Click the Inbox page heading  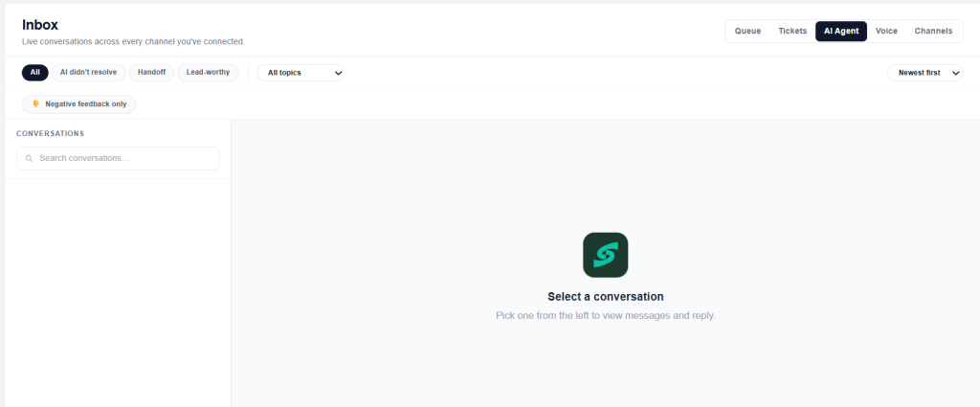point(40,25)
